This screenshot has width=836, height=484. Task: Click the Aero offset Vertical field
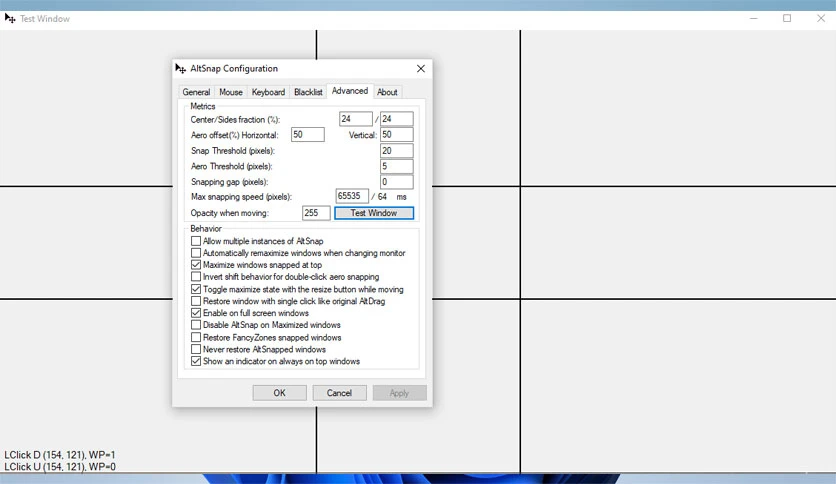(x=397, y=134)
